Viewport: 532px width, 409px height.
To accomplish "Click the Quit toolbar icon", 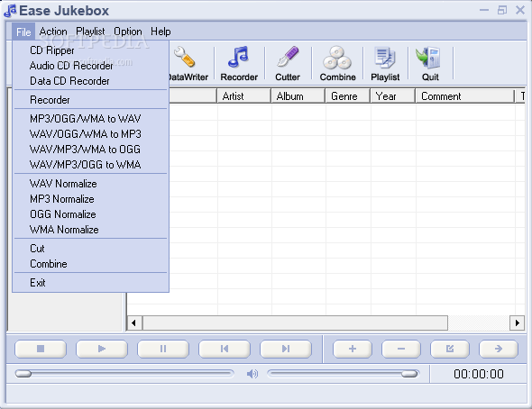I will click(430, 64).
